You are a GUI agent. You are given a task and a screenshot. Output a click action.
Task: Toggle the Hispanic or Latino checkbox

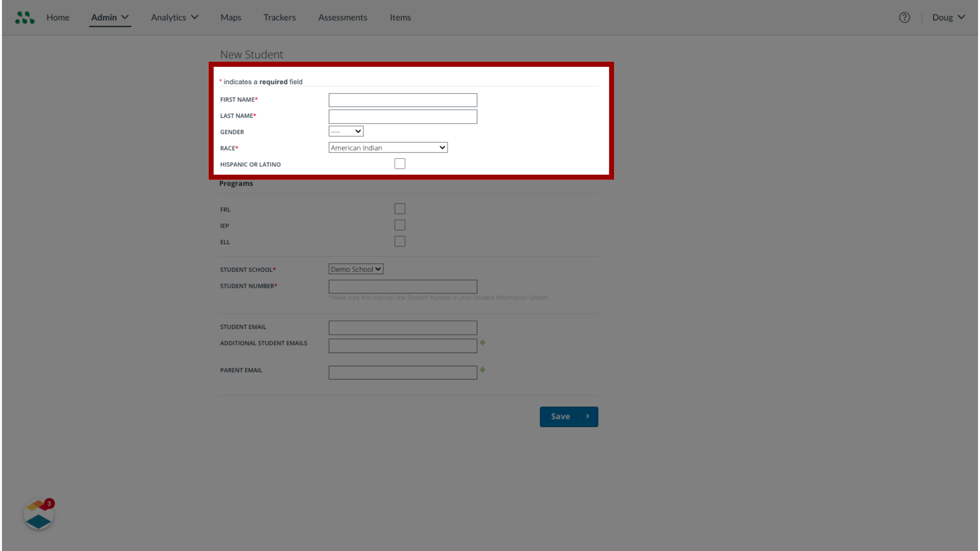399,163
